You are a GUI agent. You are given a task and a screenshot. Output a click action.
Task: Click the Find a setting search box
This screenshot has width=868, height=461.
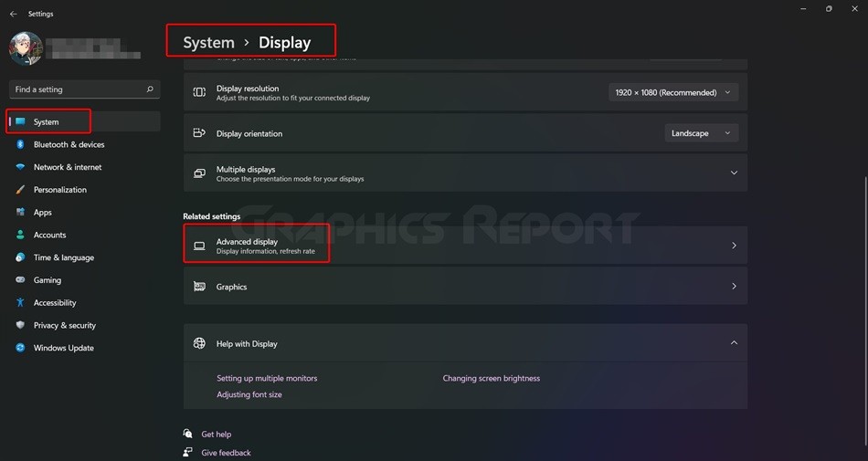(85, 89)
